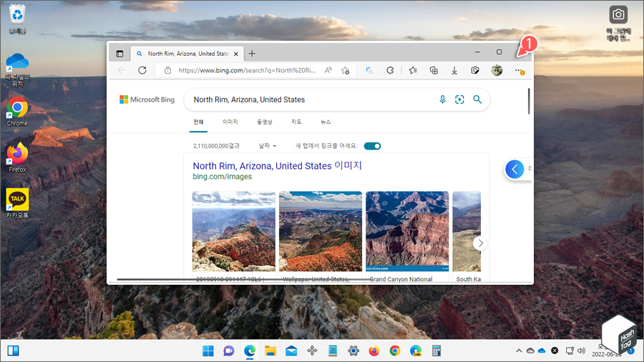Open the first canyon image thumbnail
644x362 pixels.
(234, 231)
